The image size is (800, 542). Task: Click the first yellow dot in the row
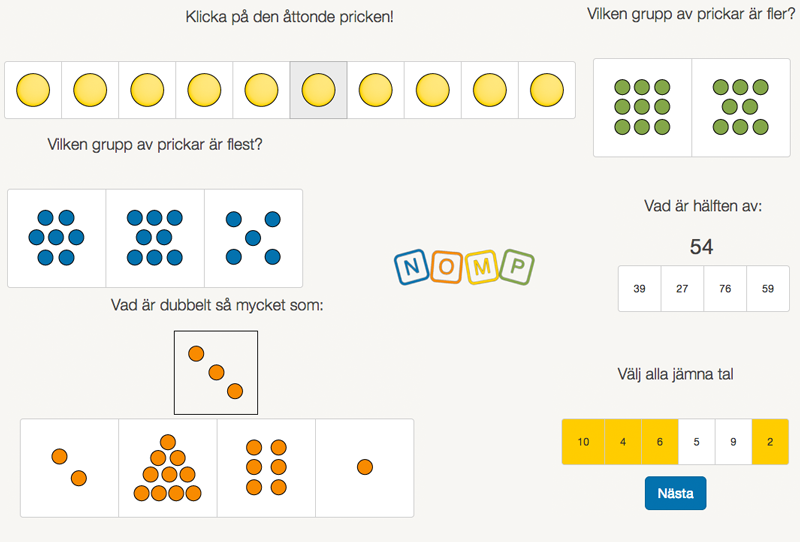[33, 90]
